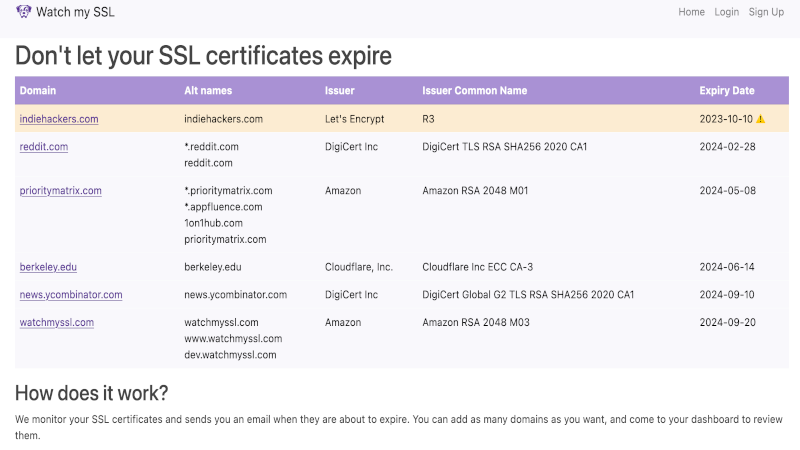Click the Domain column header
Viewport: 800px width, 450px height.
coord(38,91)
